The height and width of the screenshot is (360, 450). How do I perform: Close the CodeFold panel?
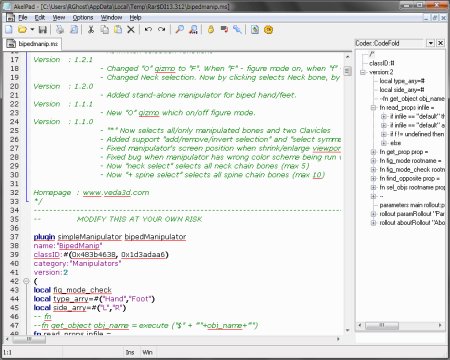441,43
